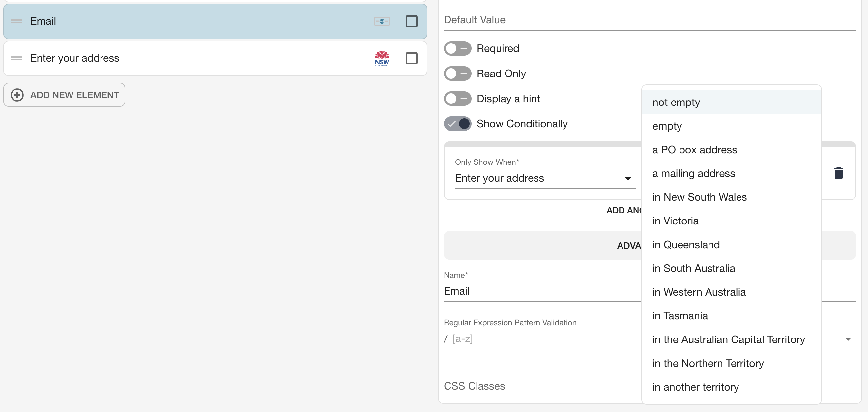The height and width of the screenshot is (412, 868).
Task: Pick 'in New South Wales' option
Action: (x=699, y=197)
